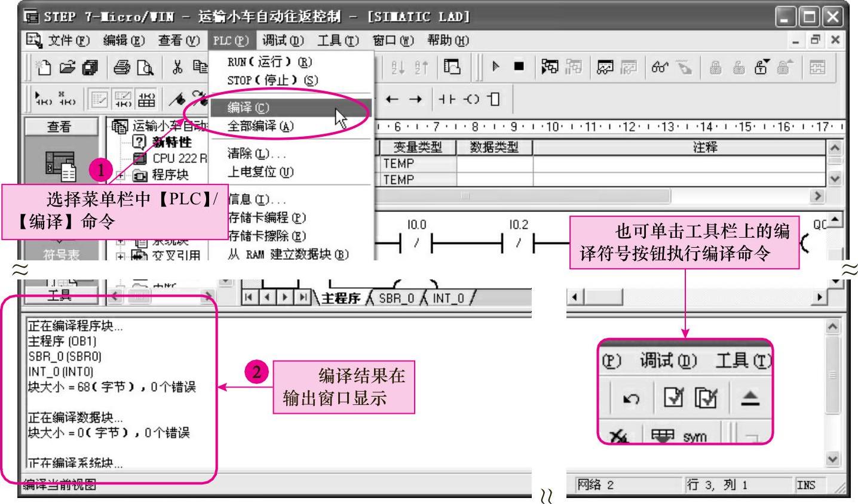Click the 变量类型 column header
The width and height of the screenshot is (858, 504).
coord(418,147)
